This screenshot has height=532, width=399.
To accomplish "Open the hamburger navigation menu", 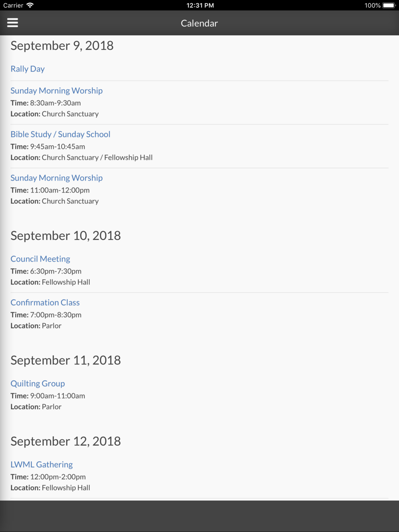I will click(x=12, y=23).
